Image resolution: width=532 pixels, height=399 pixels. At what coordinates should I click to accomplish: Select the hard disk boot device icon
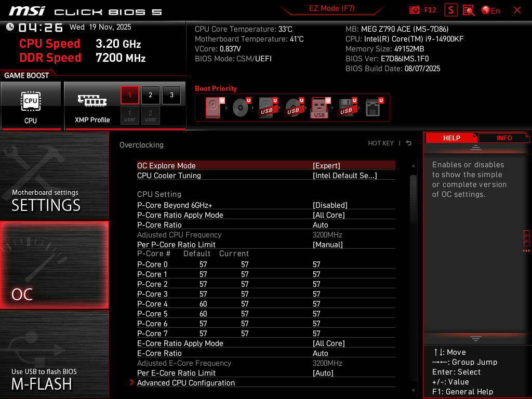coord(213,108)
